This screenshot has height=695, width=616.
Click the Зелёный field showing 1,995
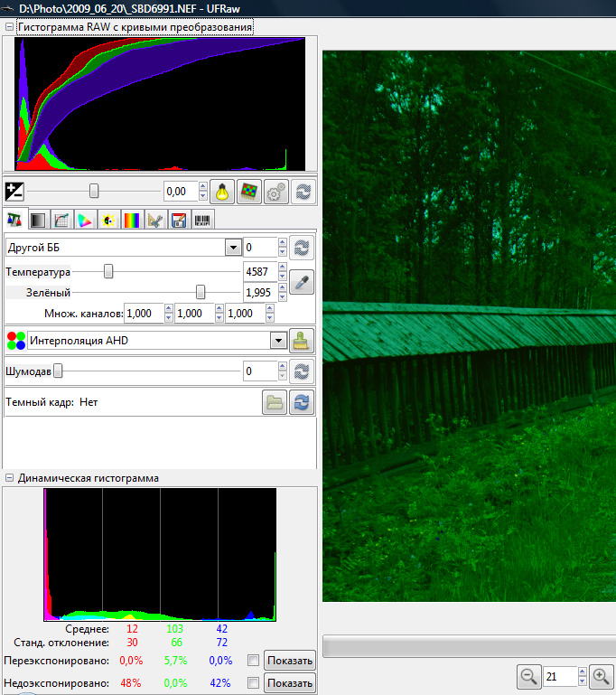[260, 293]
